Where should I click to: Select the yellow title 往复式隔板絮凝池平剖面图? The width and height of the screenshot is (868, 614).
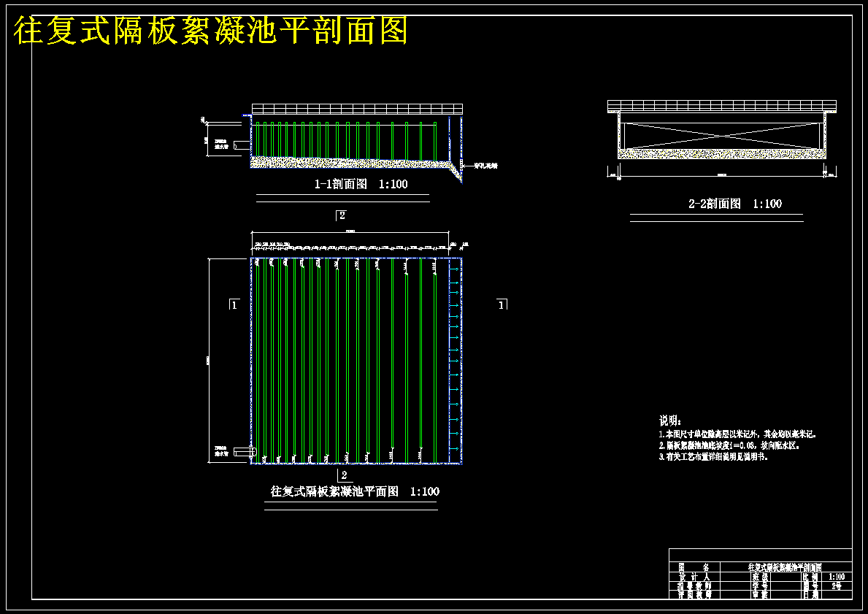[x=211, y=30]
